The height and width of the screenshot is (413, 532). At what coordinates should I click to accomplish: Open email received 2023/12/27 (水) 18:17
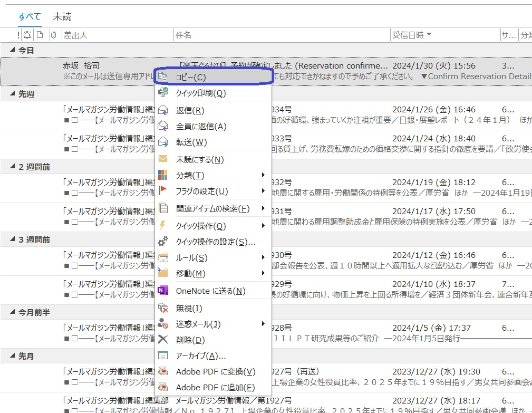point(266,403)
